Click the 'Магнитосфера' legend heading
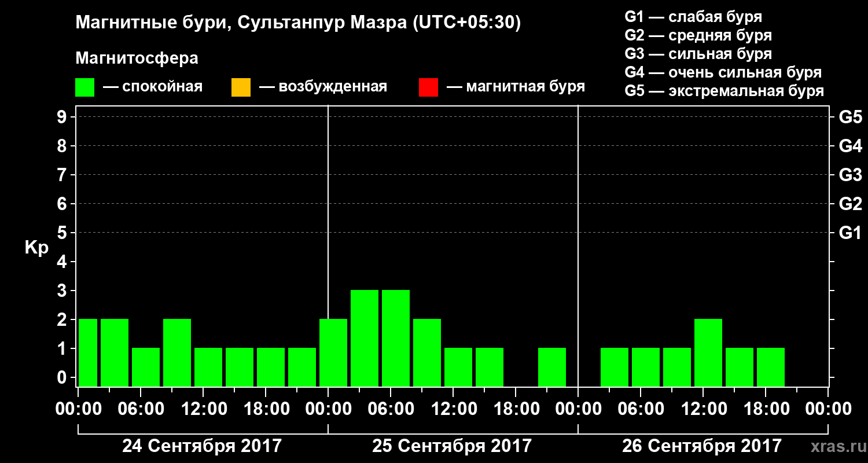 [137, 58]
